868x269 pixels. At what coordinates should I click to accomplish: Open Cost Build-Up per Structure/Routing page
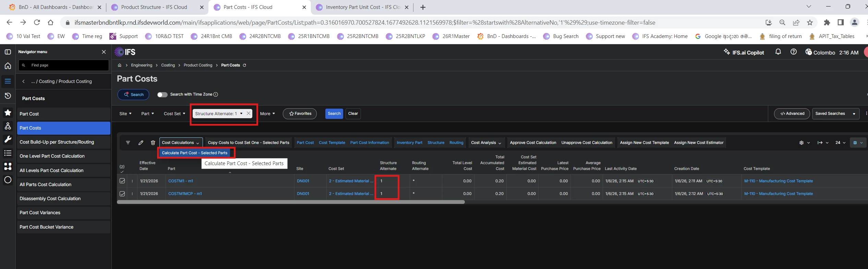(64, 142)
